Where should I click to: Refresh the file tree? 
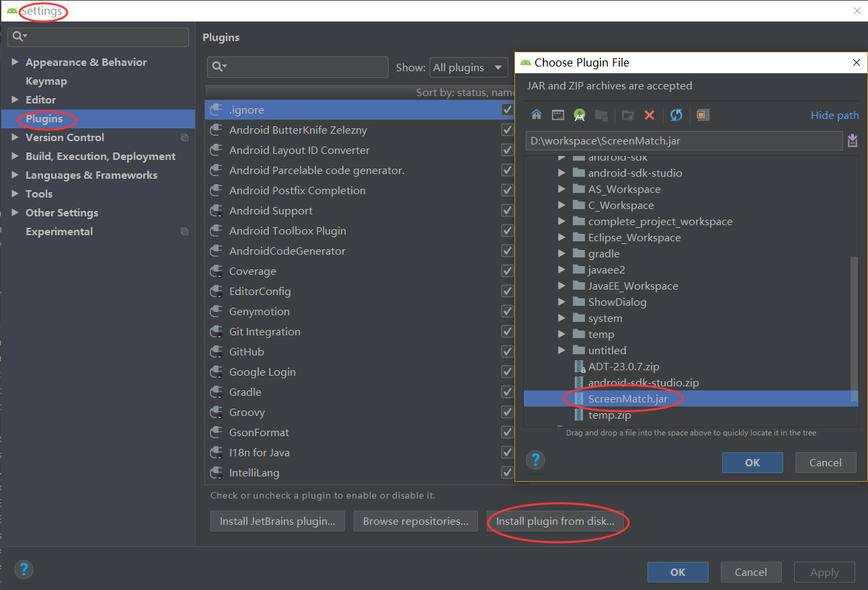coord(676,115)
